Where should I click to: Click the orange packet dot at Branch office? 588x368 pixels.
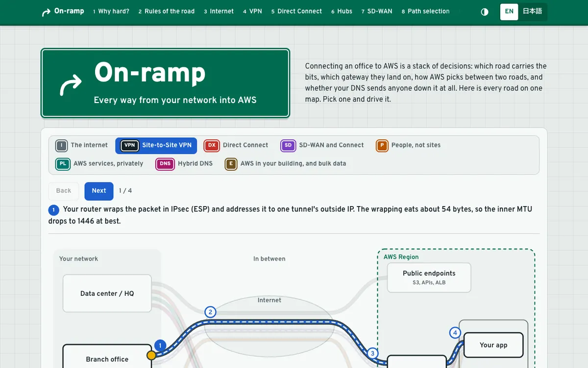(151, 355)
